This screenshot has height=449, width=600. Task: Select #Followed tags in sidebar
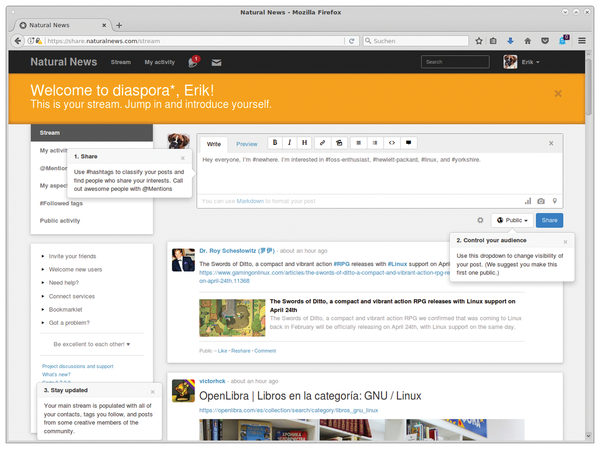[61, 203]
